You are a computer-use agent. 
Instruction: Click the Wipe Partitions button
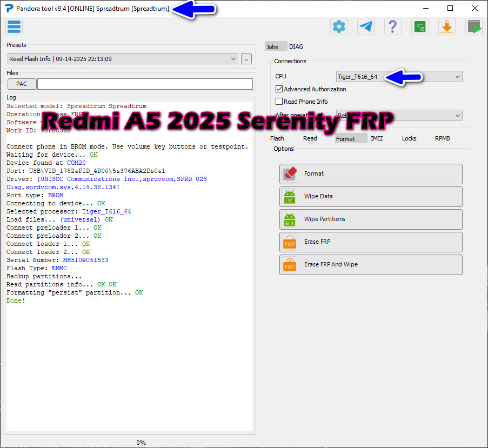(371, 219)
